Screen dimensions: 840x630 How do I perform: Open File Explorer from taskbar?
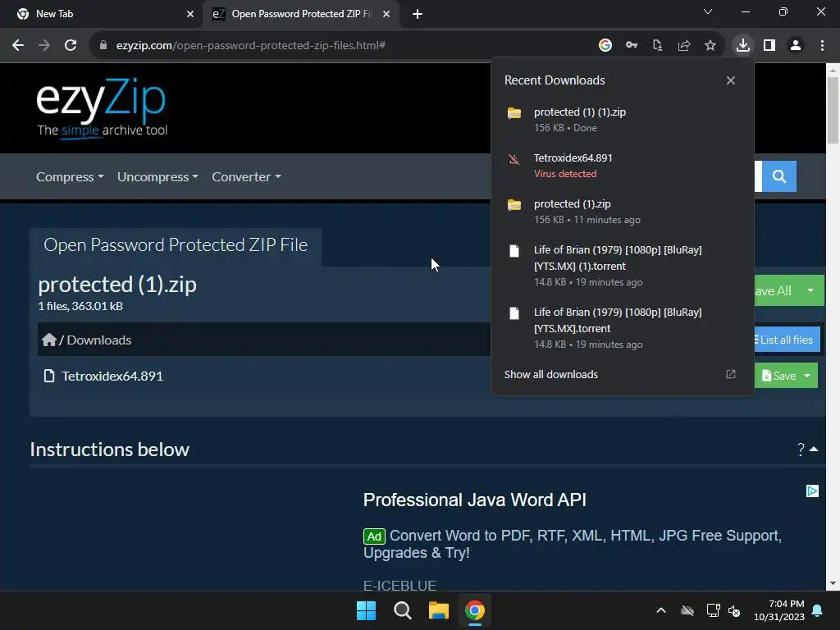click(x=438, y=610)
